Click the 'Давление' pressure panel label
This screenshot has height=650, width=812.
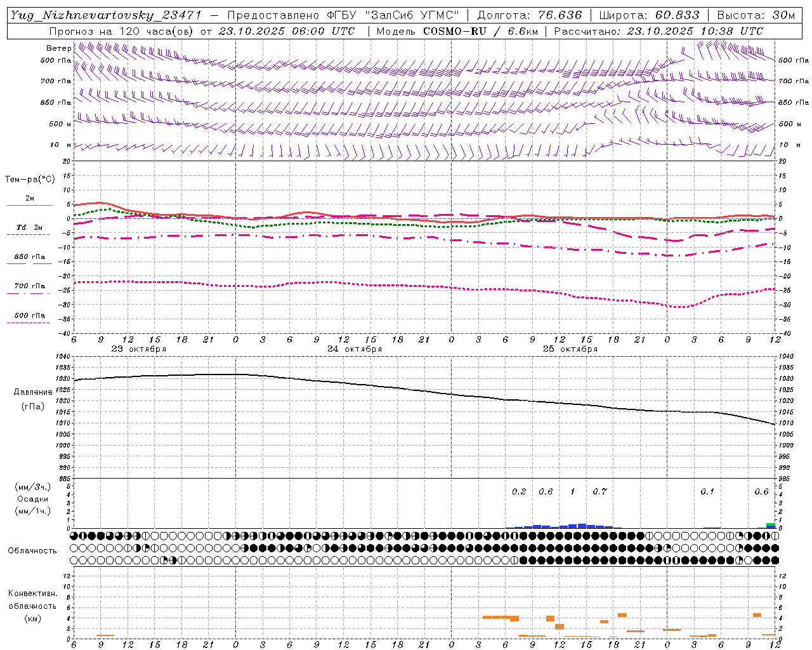click(x=33, y=392)
